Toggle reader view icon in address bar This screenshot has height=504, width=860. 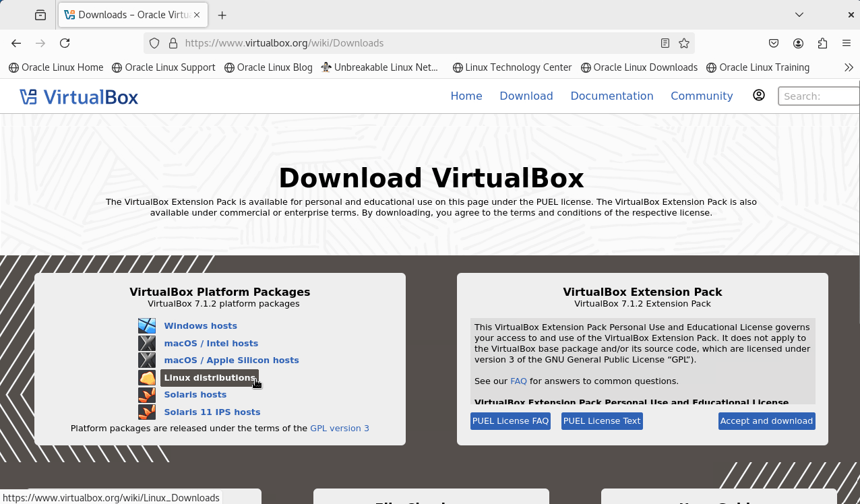(665, 43)
